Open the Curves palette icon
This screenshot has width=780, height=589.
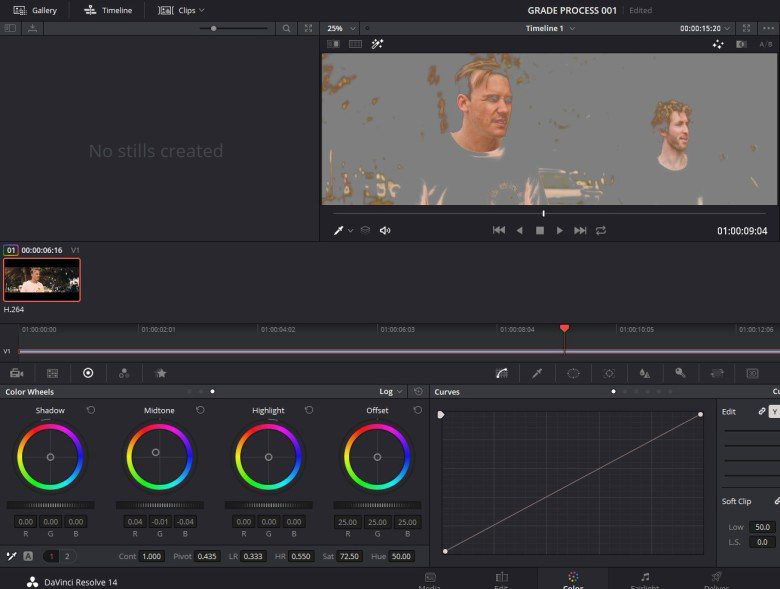click(x=502, y=373)
